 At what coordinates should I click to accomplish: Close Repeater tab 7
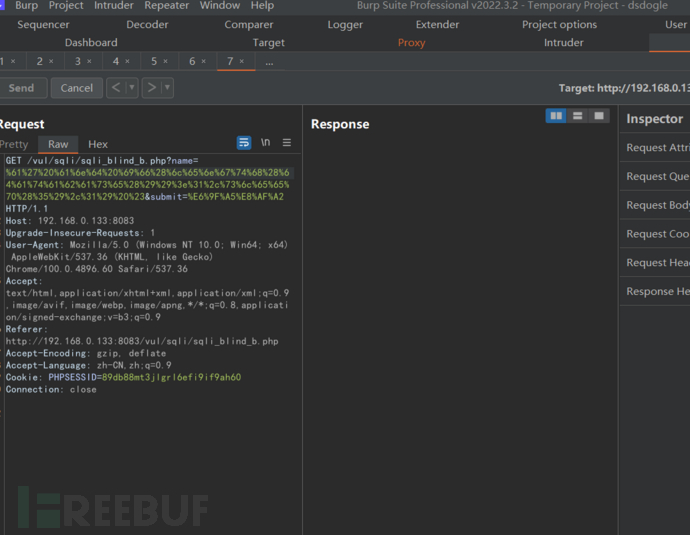pos(242,61)
